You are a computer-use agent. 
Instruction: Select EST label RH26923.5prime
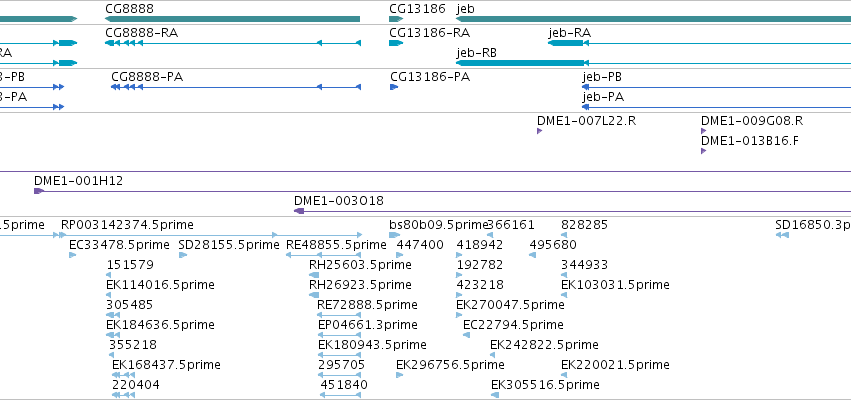(x=360, y=285)
